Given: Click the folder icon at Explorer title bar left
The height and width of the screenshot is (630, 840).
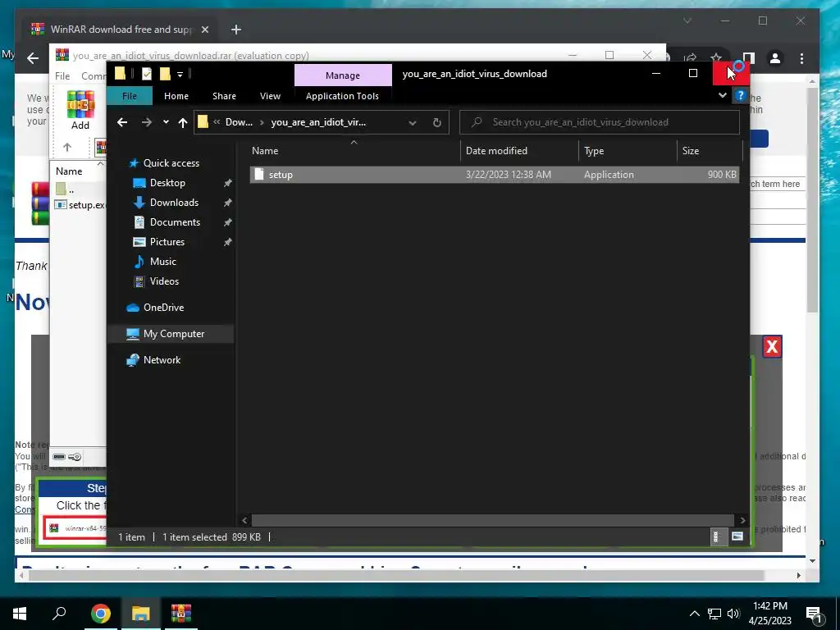Looking at the screenshot, I should [x=120, y=73].
